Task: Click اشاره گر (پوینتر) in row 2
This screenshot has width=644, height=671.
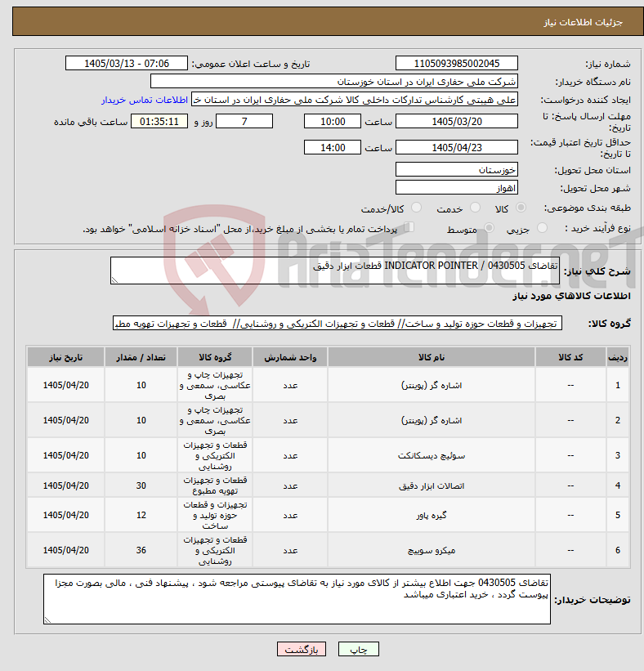Action: (432, 420)
